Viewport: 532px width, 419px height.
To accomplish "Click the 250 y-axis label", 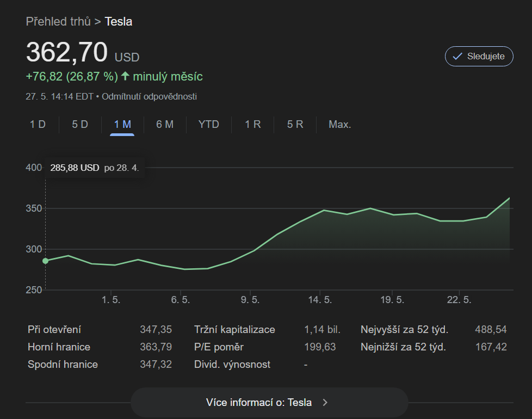I will point(34,290).
